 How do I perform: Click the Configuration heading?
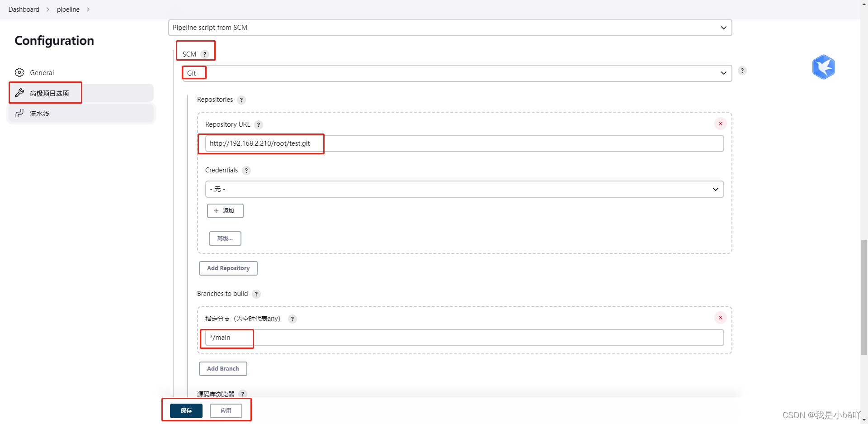click(54, 41)
